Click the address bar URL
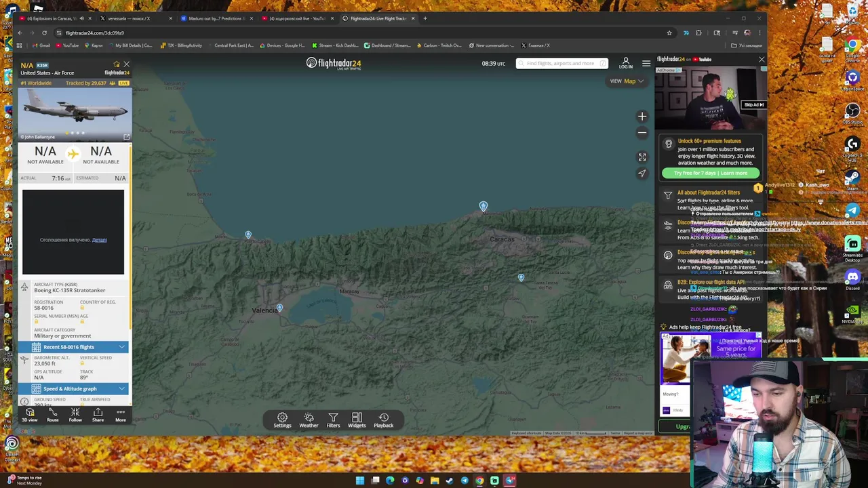 tap(94, 33)
